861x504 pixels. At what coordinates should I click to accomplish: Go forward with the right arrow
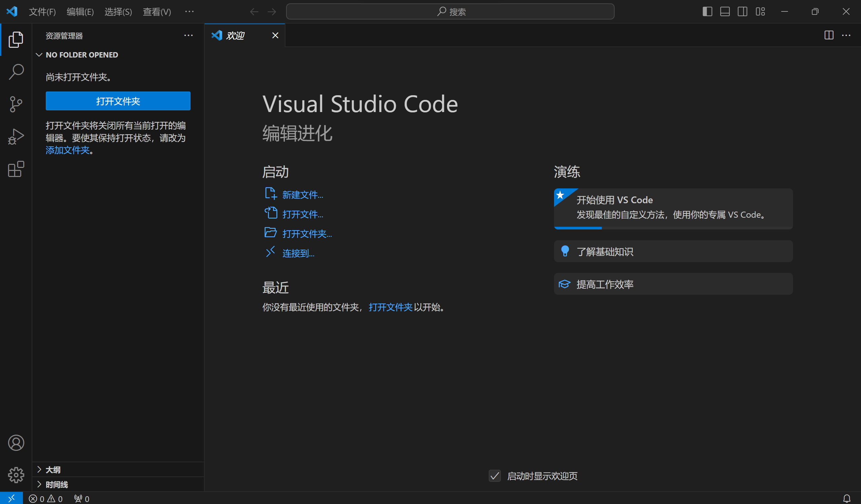(x=272, y=12)
